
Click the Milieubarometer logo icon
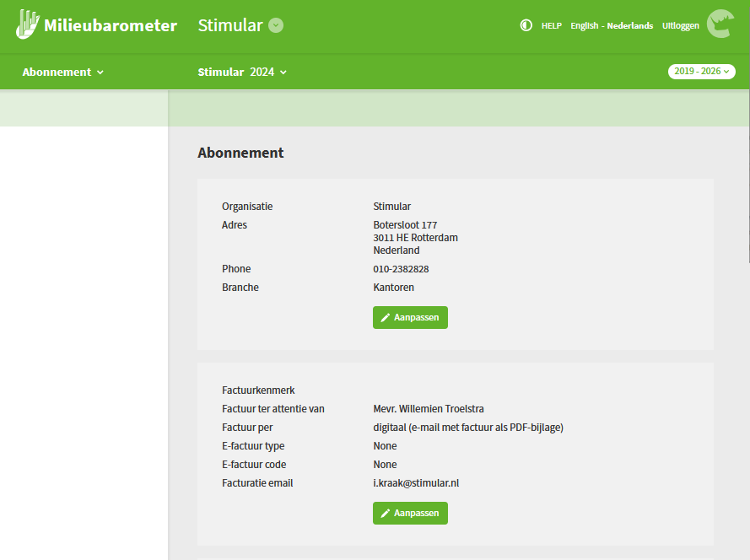coord(27,24)
